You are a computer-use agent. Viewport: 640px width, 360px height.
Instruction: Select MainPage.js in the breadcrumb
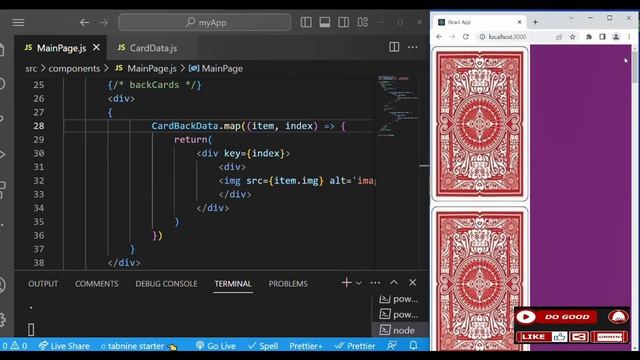pos(146,69)
